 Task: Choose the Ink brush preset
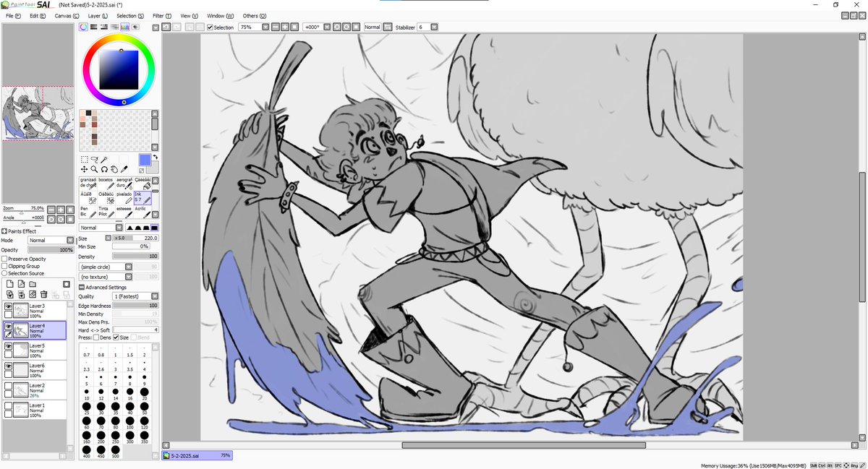pos(142,198)
